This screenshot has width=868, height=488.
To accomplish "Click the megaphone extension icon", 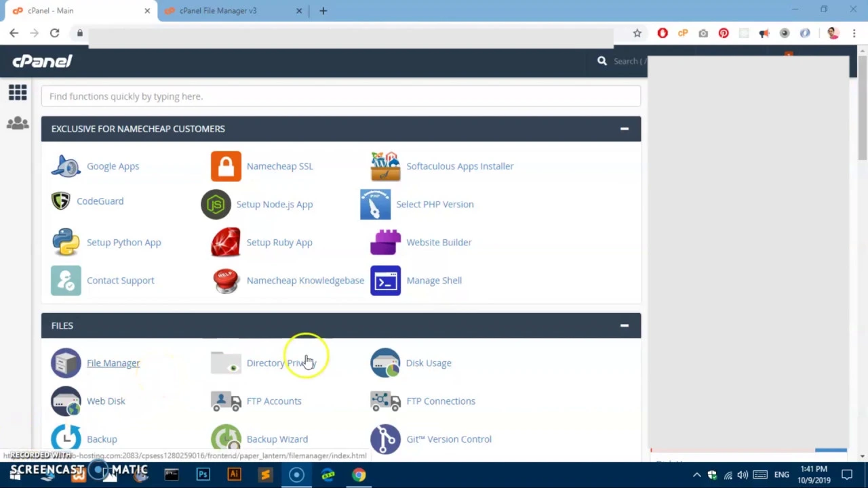I will click(764, 33).
